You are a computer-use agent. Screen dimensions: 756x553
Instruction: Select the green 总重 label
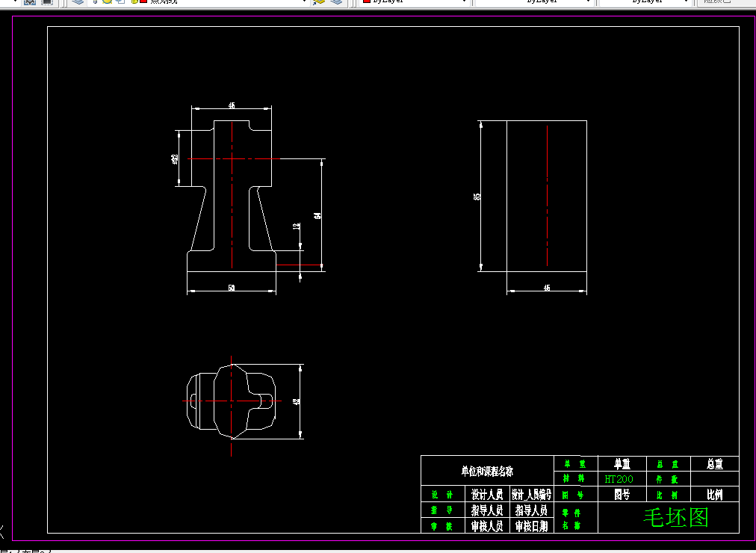click(667, 464)
